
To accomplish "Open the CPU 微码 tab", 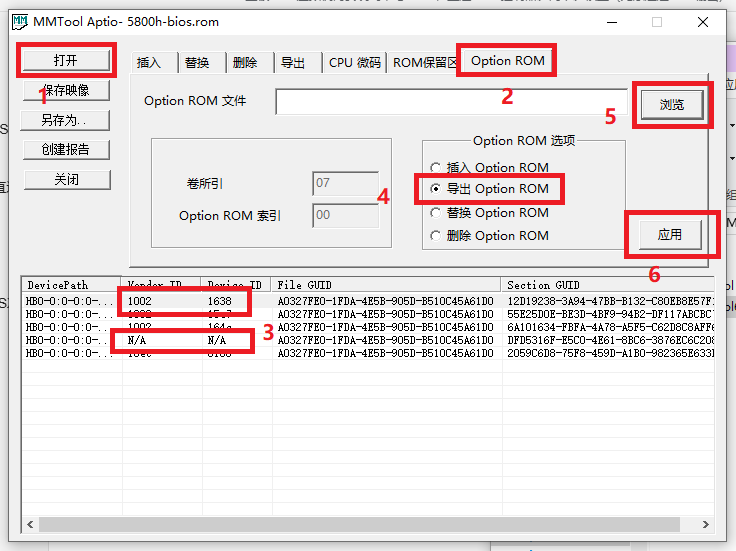I will [x=354, y=63].
